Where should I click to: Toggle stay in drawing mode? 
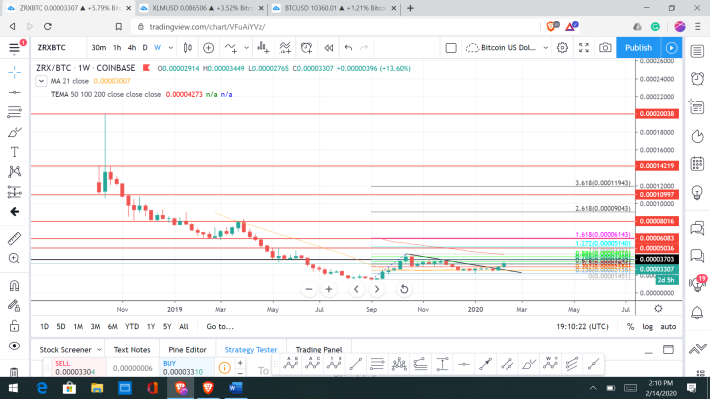[x=14, y=306]
